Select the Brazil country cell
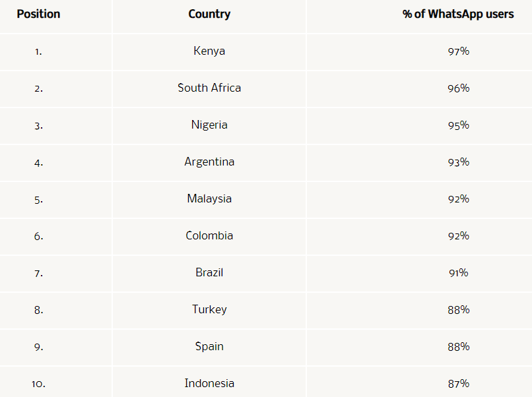This screenshot has height=397, width=532. [x=209, y=272]
